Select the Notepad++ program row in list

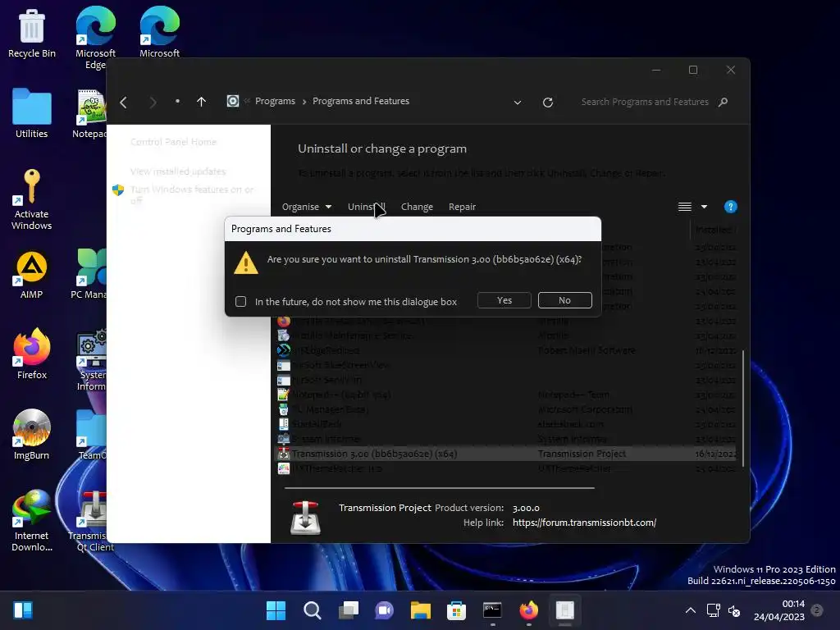coord(505,395)
